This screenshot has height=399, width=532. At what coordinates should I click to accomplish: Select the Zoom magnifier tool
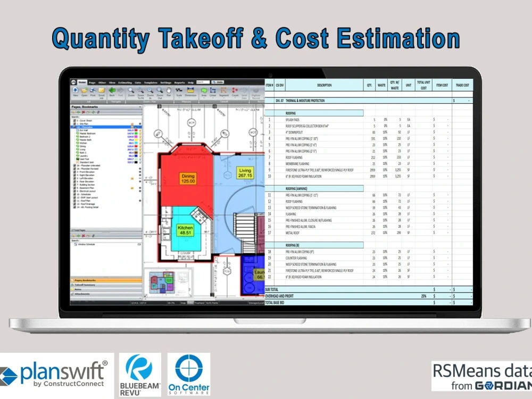131,90
